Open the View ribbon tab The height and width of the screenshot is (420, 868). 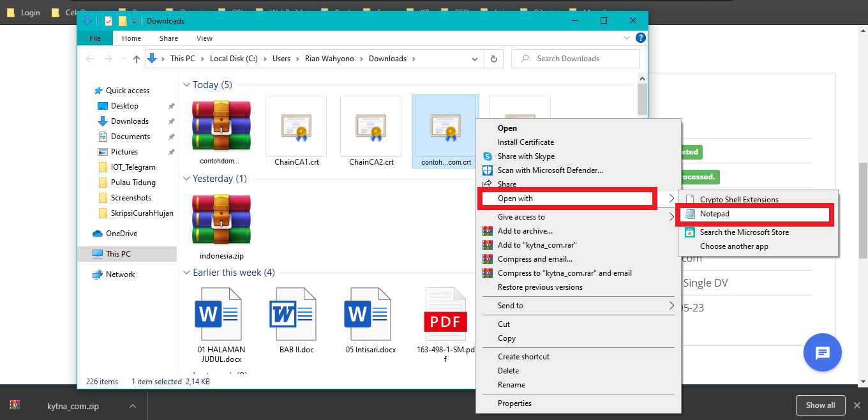point(204,38)
